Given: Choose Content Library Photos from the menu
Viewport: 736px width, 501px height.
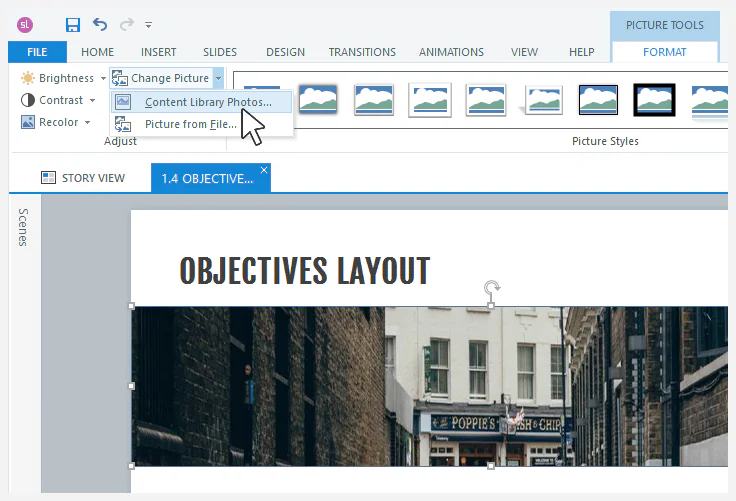Looking at the screenshot, I should 201,102.
